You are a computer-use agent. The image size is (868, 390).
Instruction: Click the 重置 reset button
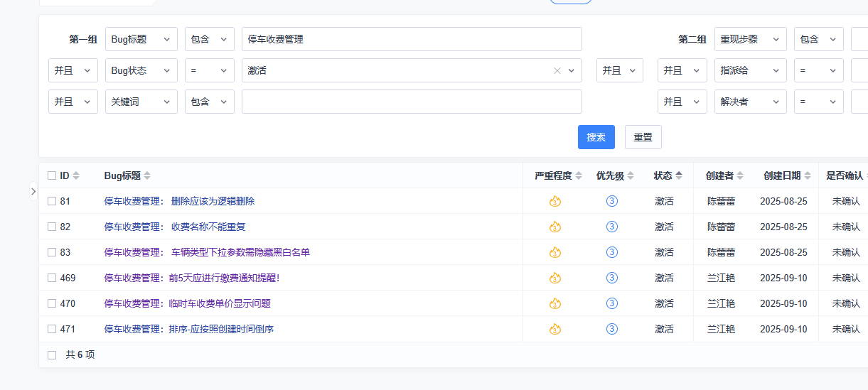(x=643, y=137)
